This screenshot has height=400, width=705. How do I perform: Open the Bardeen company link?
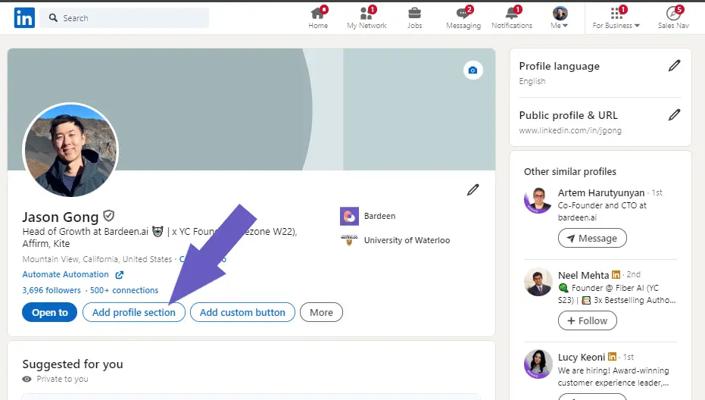tap(379, 216)
